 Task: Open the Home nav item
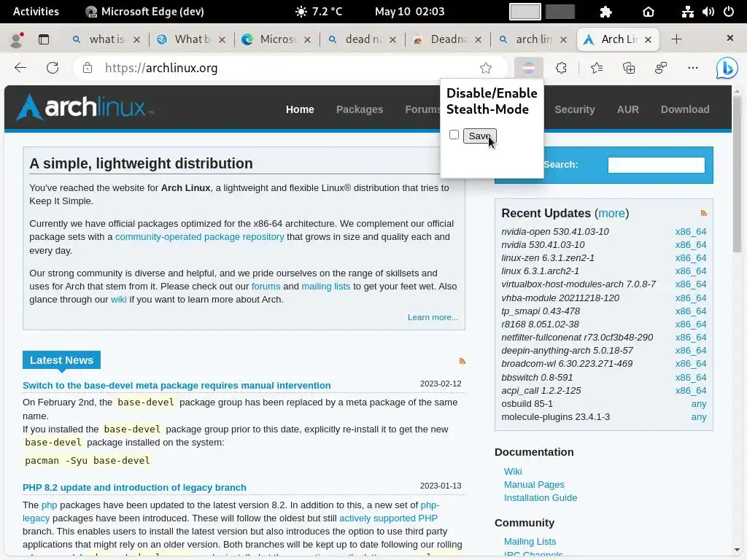300,109
